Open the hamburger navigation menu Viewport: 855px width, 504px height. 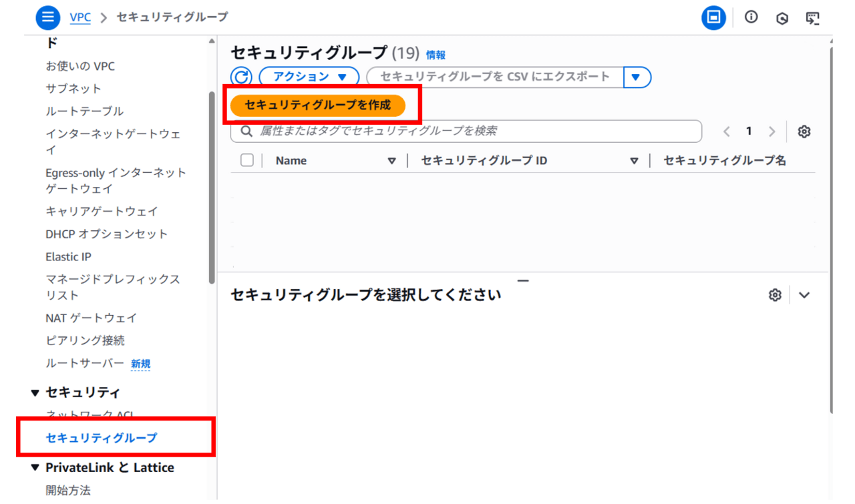47,17
